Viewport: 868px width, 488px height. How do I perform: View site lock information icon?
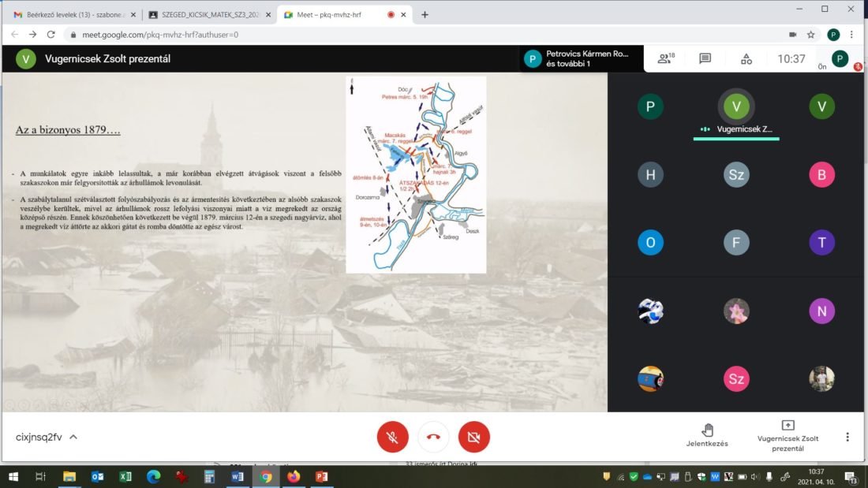[73, 35]
